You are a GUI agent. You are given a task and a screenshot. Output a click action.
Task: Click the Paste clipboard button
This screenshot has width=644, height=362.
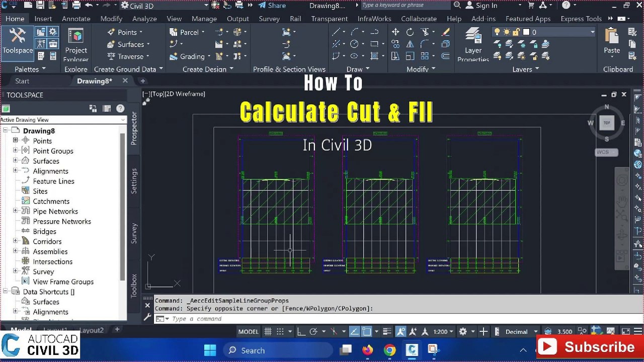[612, 41]
